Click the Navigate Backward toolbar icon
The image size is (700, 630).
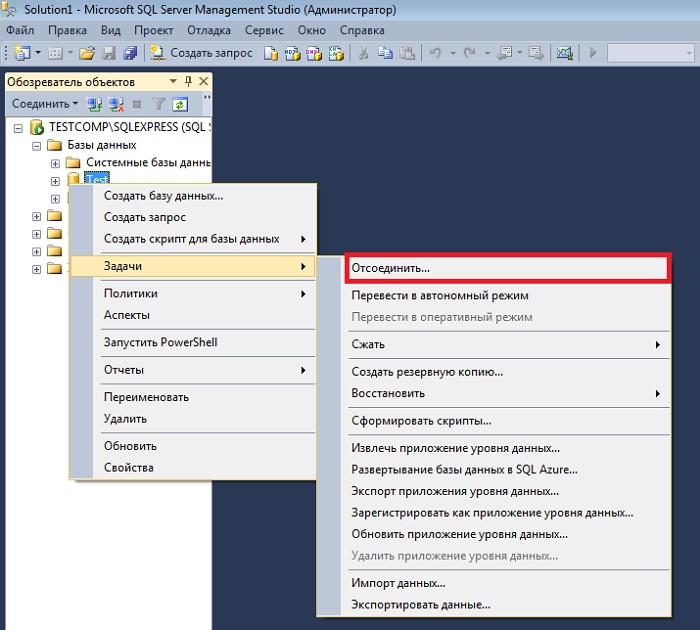(x=505, y=53)
